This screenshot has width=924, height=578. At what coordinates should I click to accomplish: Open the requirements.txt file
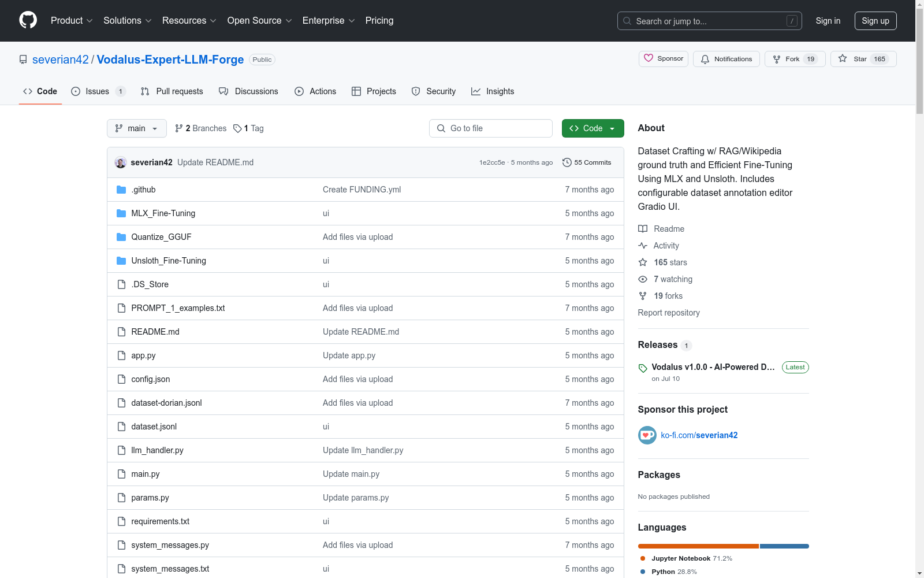pos(160,521)
